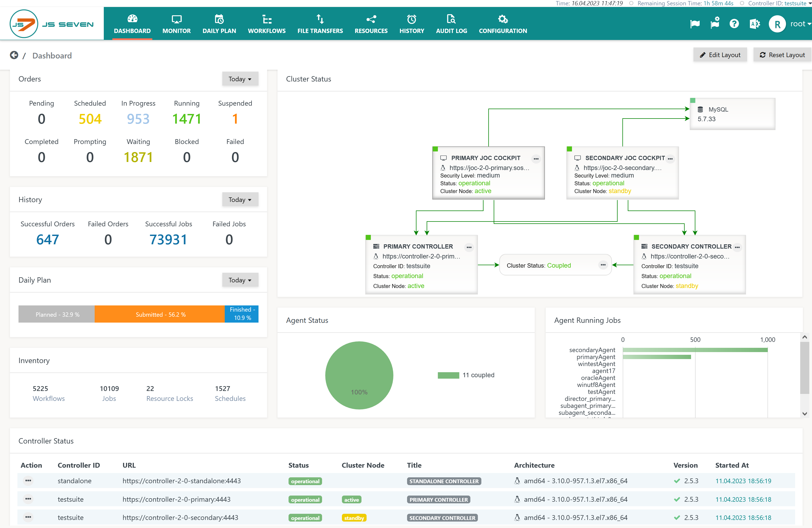Open Today dropdown for Daily Plan
The image size is (812, 528).
point(240,280)
